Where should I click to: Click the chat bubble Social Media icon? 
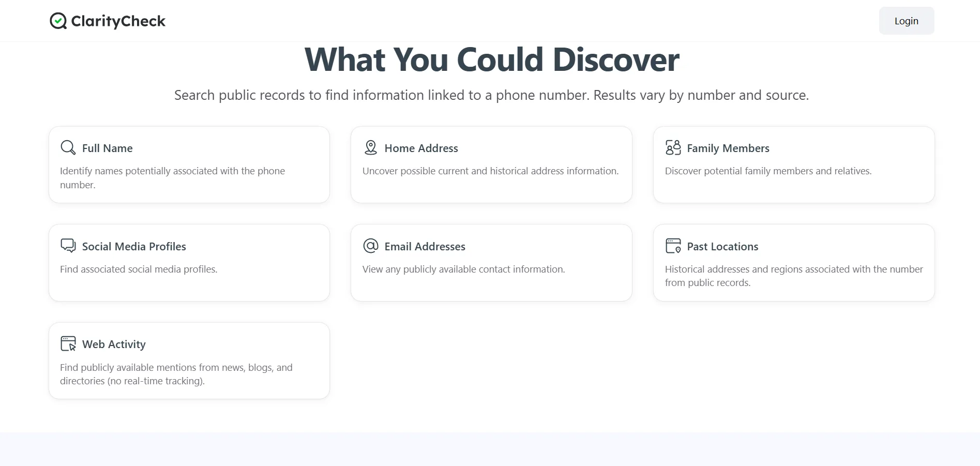pyautogui.click(x=68, y=245)
